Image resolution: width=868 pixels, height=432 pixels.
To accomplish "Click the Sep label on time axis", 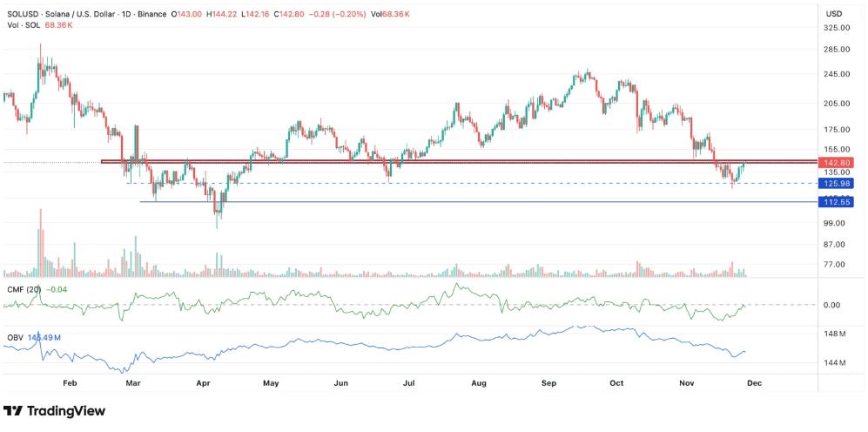I will [x=548, y=382].
